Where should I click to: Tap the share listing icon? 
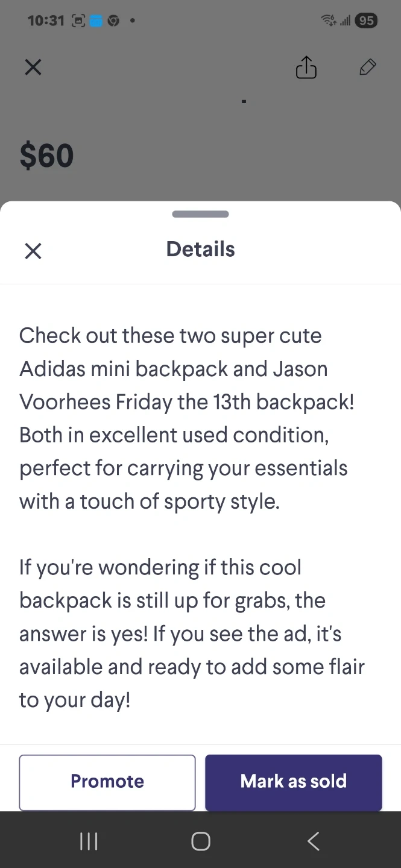pyautogui.click(x=306, y=68)
